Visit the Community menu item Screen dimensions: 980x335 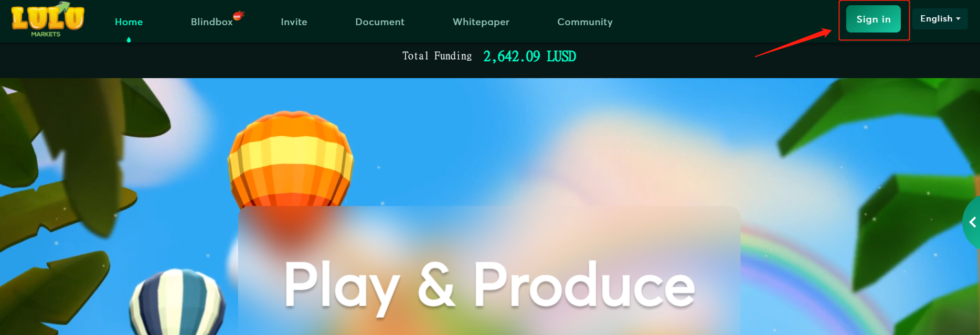[585, 22]
